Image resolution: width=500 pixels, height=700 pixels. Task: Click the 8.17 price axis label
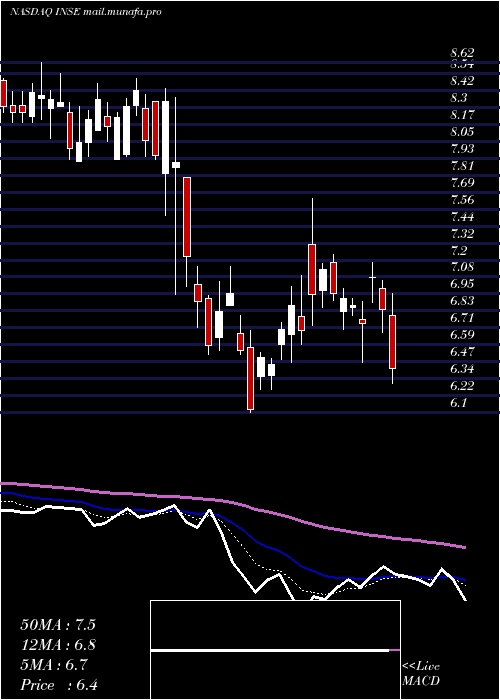(462, 115)
